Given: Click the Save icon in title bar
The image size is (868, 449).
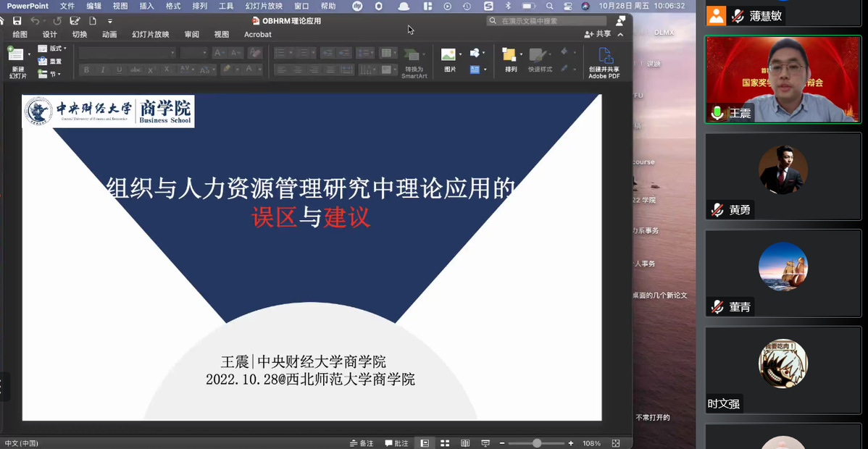Looking at the screenshot, I should (17, 21).
